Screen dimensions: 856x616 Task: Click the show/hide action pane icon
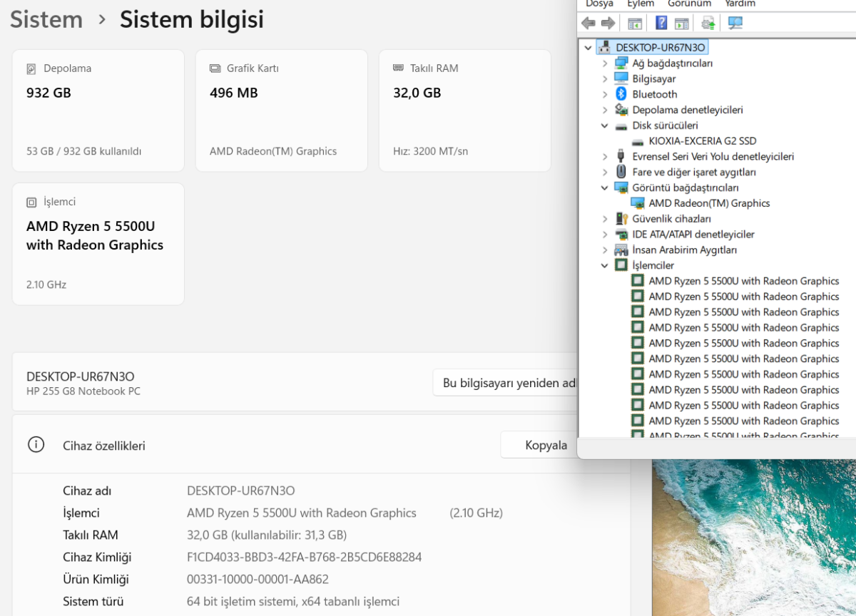coord(682,24)
